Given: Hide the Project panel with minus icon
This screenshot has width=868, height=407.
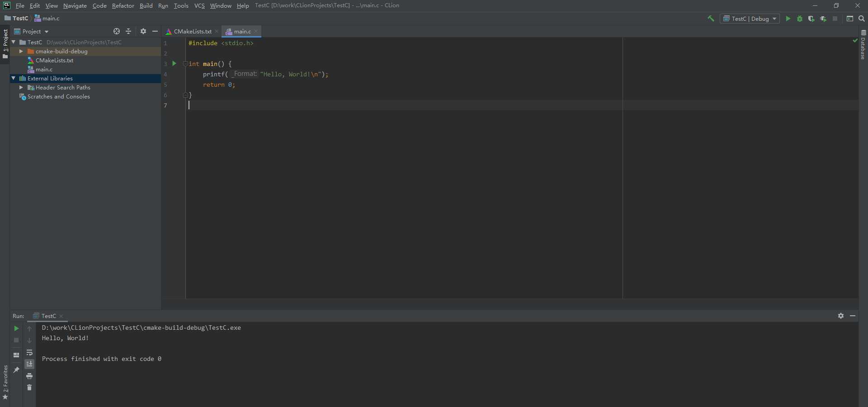Looking at the screenshot, I should click(x=155, y=31).
